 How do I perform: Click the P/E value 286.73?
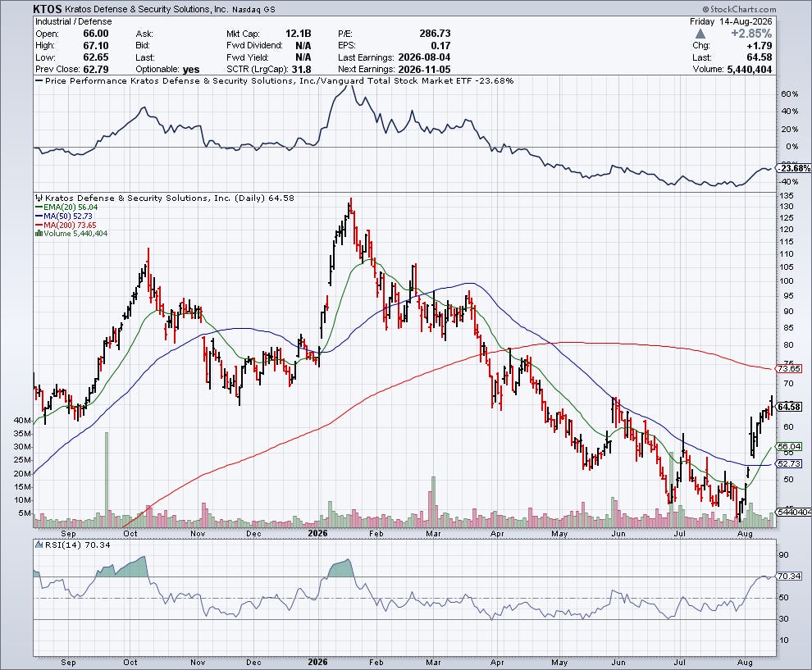tap(435, 34)
